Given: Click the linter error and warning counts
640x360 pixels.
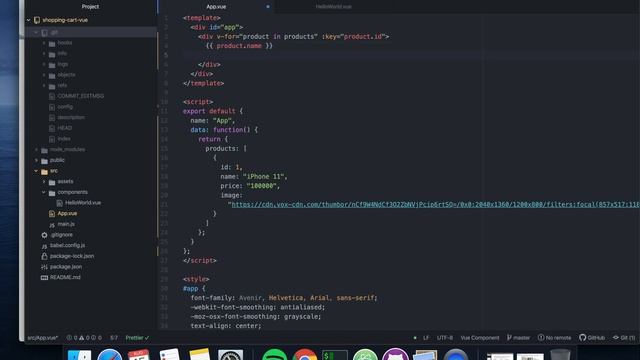Looking at the screenshot, I should [x=84, y=338].
